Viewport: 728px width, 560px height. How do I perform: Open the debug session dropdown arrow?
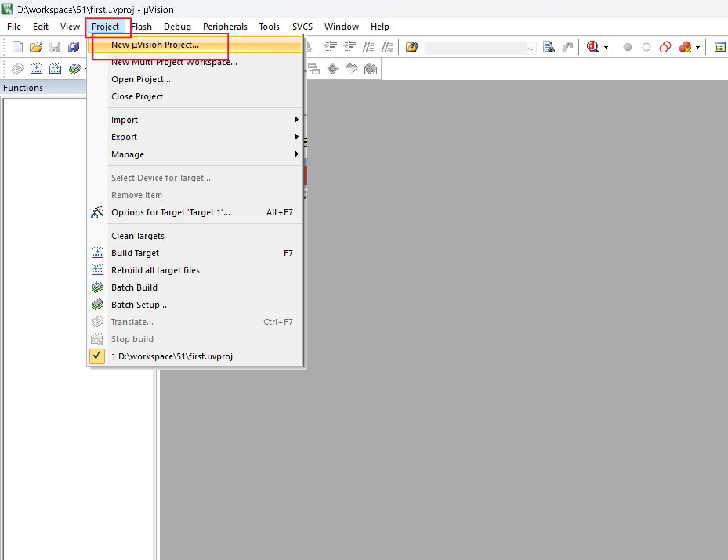606,47
